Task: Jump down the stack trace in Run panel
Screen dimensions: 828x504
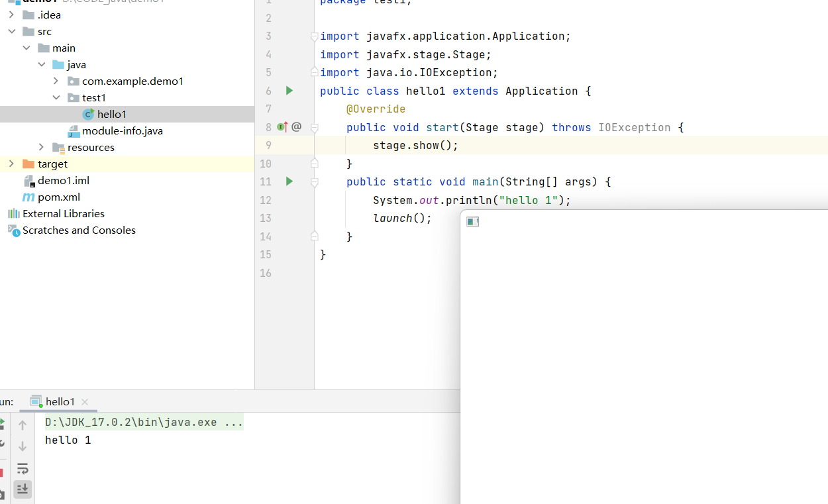Action: 23,446
